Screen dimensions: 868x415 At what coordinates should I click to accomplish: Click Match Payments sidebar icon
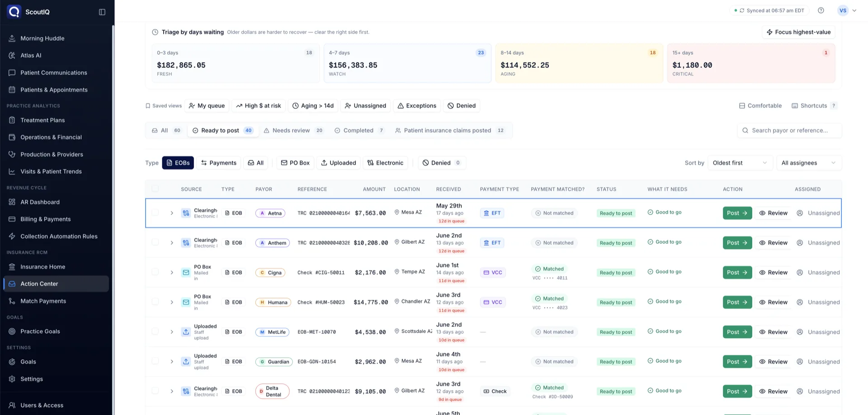[x=12, y=301]
